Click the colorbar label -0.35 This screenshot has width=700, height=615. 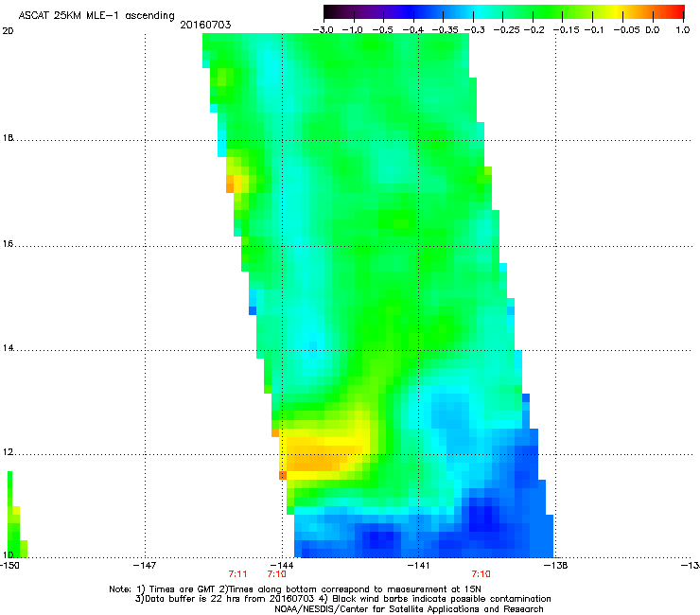pos(443,30)
